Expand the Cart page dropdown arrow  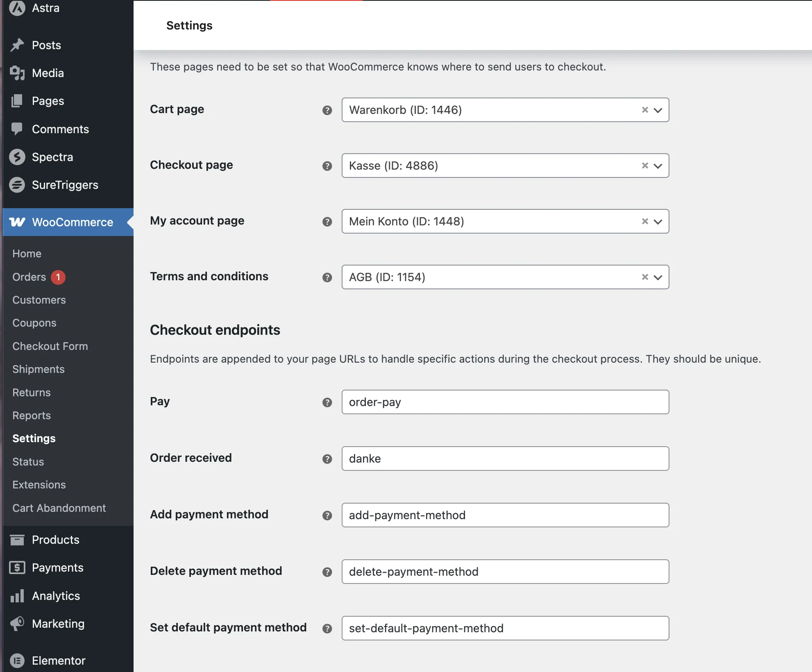click(658, 110)
